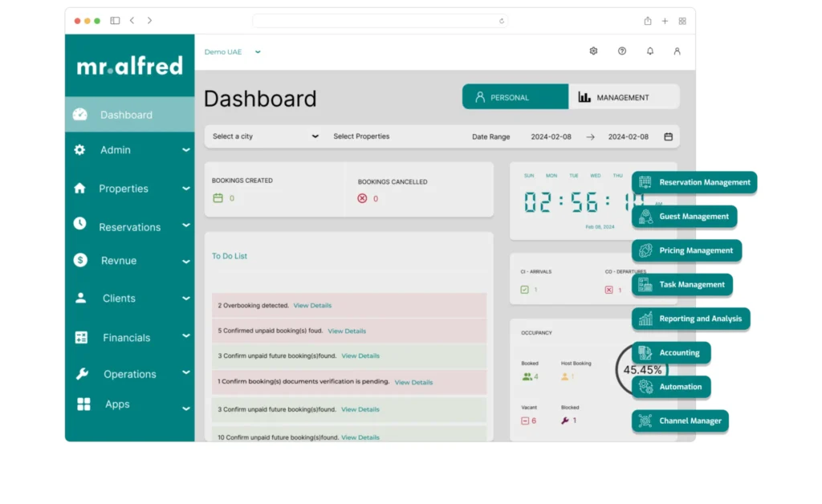
Task: Click the Reservation Management feature badge
Action: coord(694,183)
